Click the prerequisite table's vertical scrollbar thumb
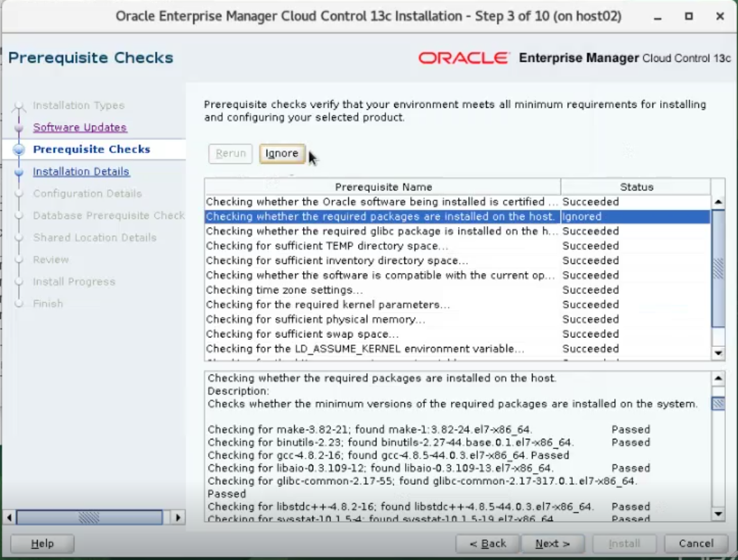Image resolution: width=738 pixels, height=560 pixels. 718,269
